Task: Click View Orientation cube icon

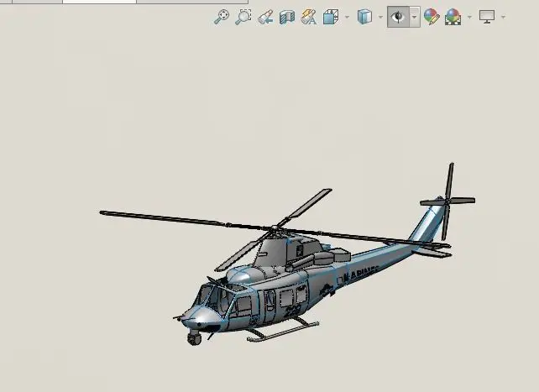Action: tap(331, 17)
